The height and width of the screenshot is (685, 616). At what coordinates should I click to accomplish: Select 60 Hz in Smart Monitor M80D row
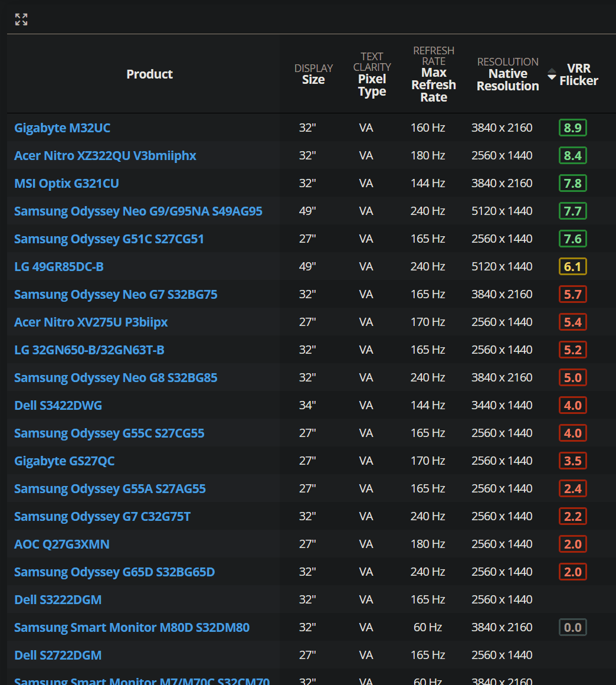coord(428,627)
